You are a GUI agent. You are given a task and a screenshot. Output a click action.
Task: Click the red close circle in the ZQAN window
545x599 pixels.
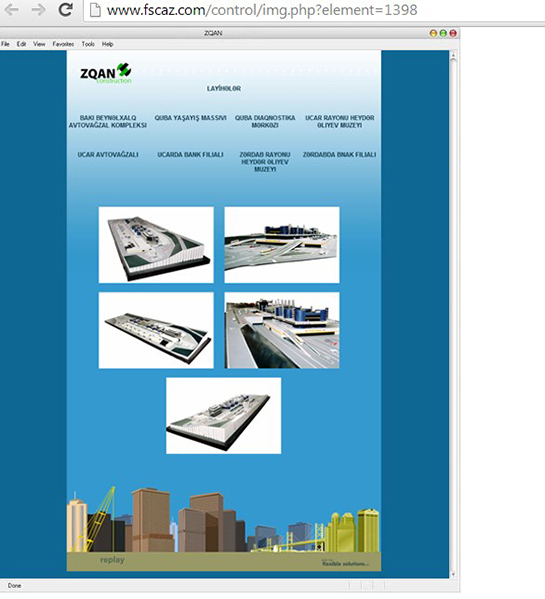coord(453,33)
